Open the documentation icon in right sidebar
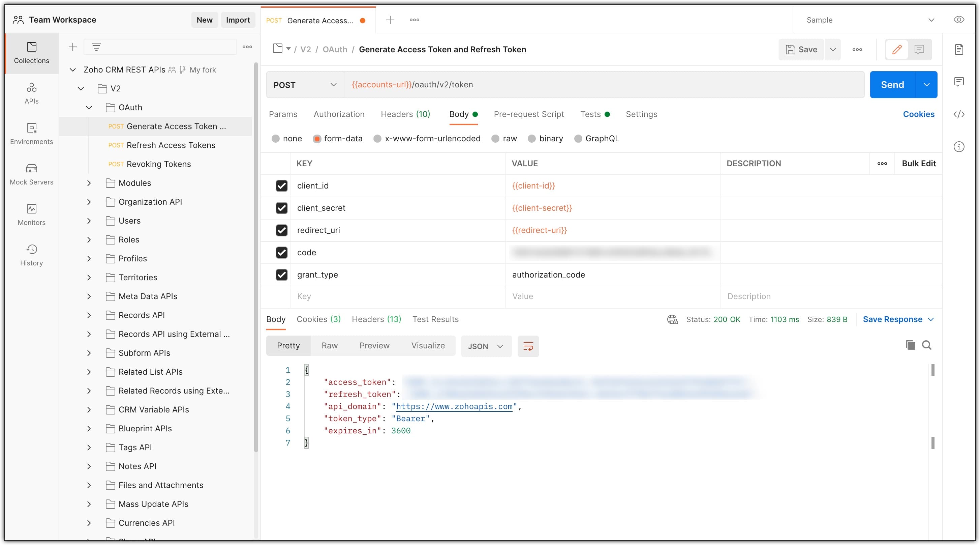Screen dimensions: 980x545 pyautogui.click(x=959, y=50)
